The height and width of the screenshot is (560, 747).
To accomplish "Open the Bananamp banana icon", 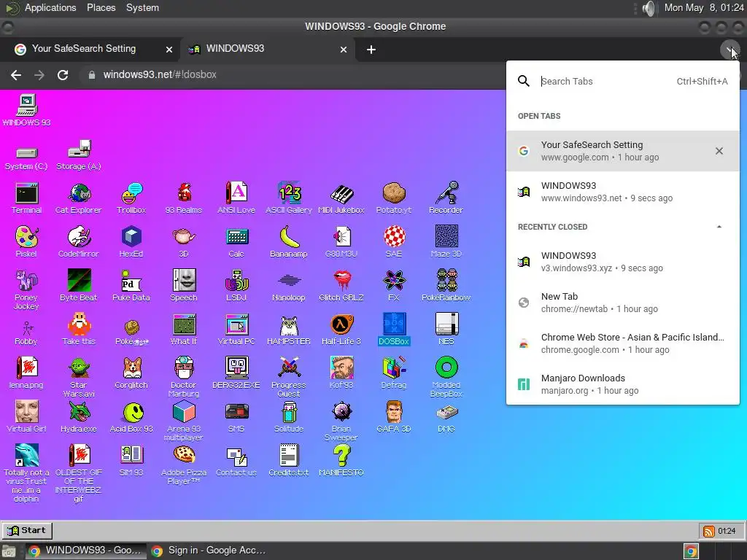I will (289, 242).
